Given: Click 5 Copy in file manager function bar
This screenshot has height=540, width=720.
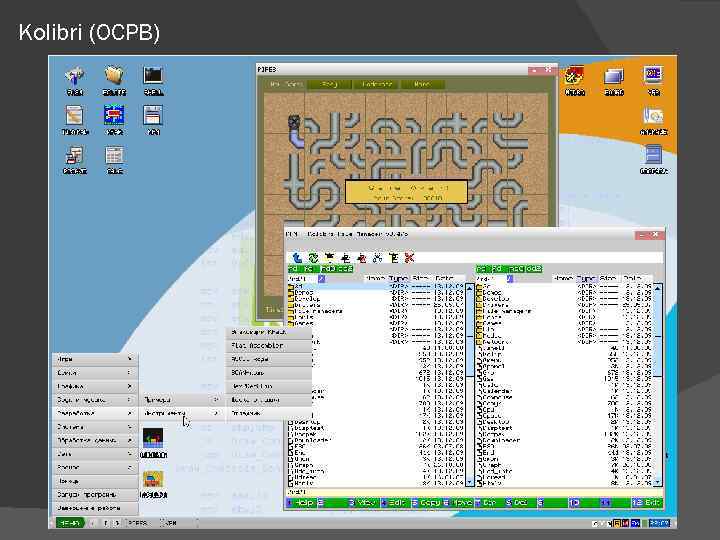Looking at the screenshot, I should tap(425, 503).
